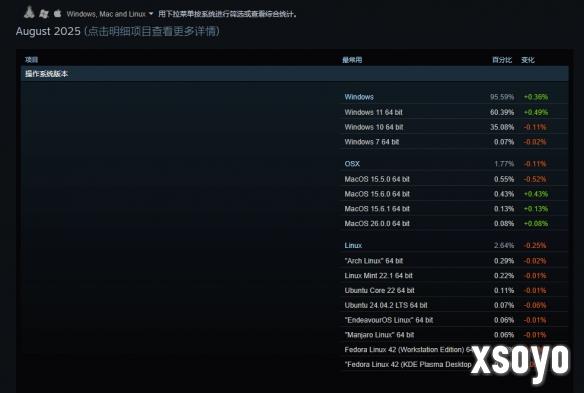Select the OSX category row
584x393 pixels.
coord(454,164)
